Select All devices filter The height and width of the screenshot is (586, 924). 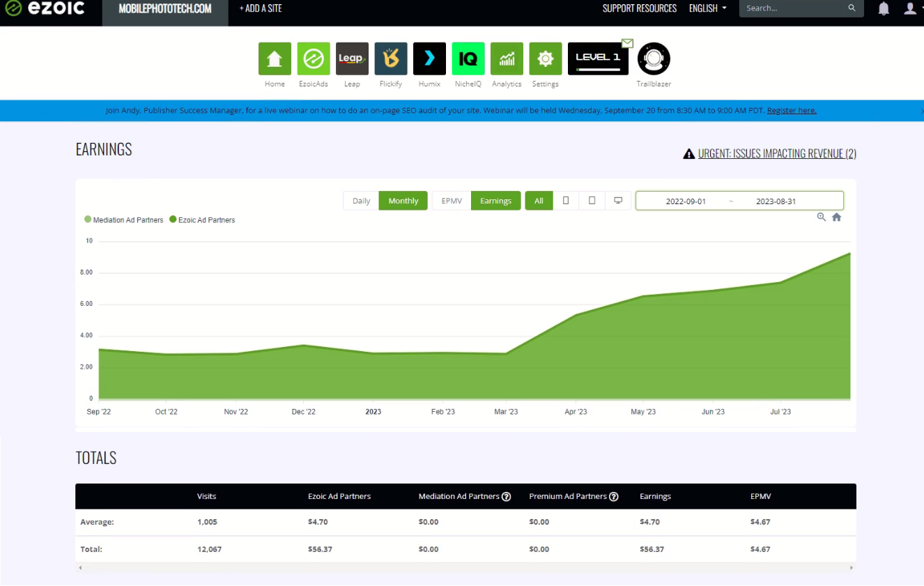coord(539,201)
